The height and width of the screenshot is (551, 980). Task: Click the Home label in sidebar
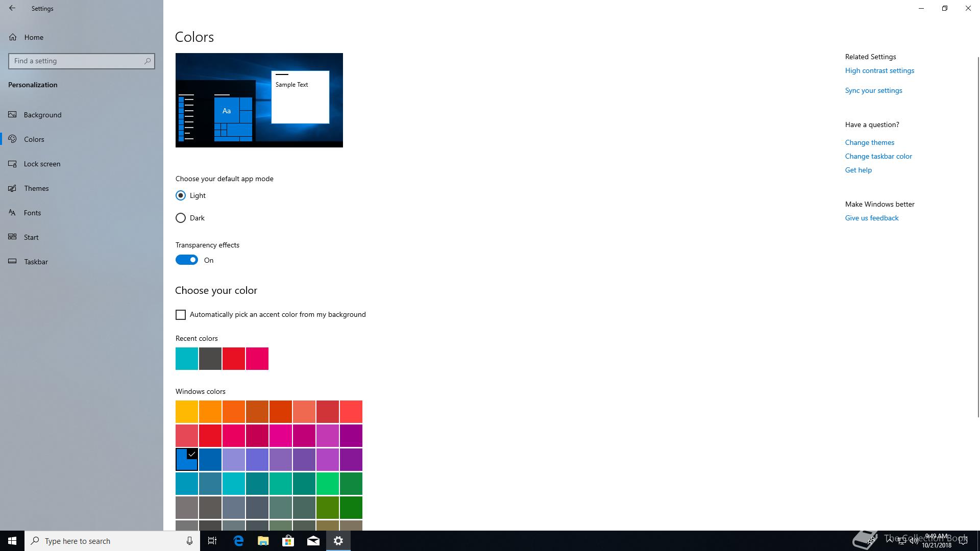click(x=34, y=37)
